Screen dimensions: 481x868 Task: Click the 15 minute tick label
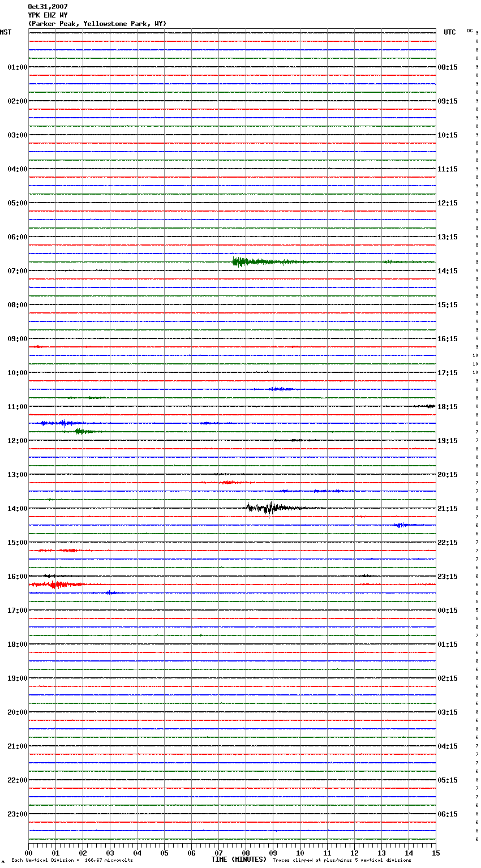[436, 853]
